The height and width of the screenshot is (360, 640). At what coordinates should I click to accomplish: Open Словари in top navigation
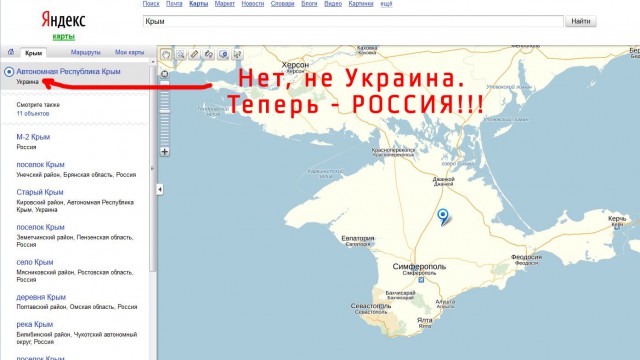pyautogui.click(x=282, y=4)
